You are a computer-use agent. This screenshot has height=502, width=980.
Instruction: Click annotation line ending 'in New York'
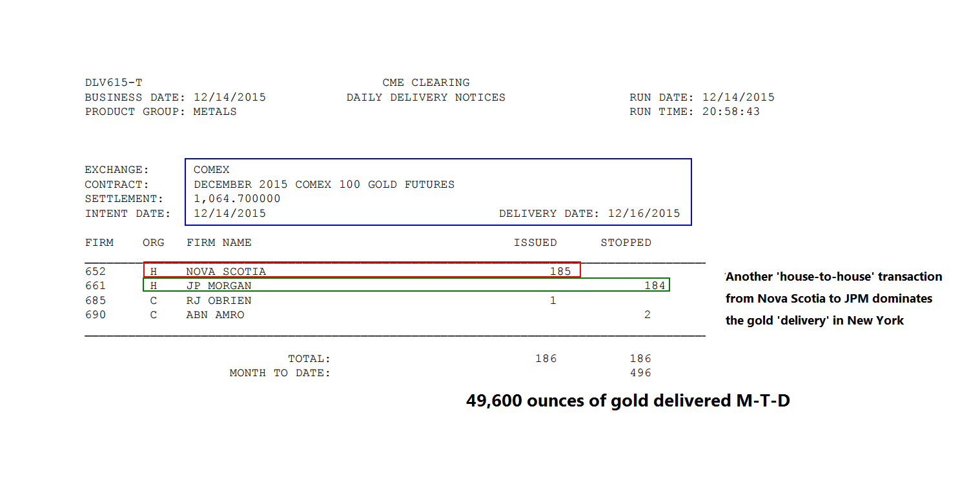point(815,321)
